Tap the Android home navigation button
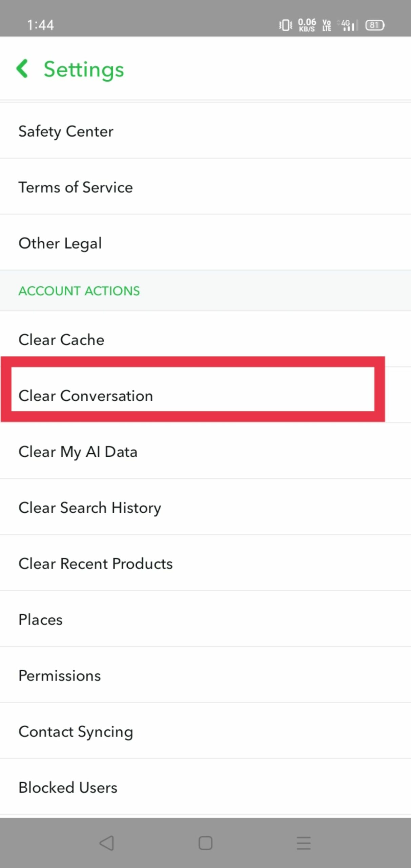 tap(205, 843)
